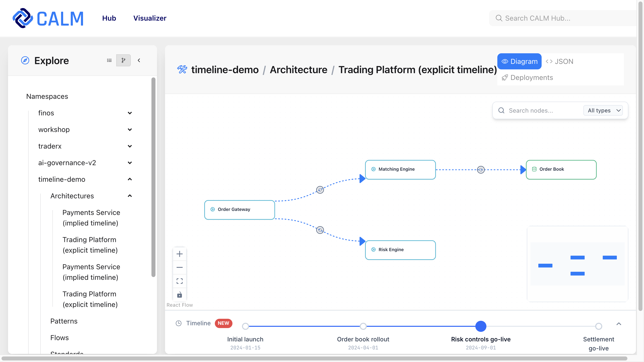
Task: Zoom in on the diagram
Action: (180, 254)
